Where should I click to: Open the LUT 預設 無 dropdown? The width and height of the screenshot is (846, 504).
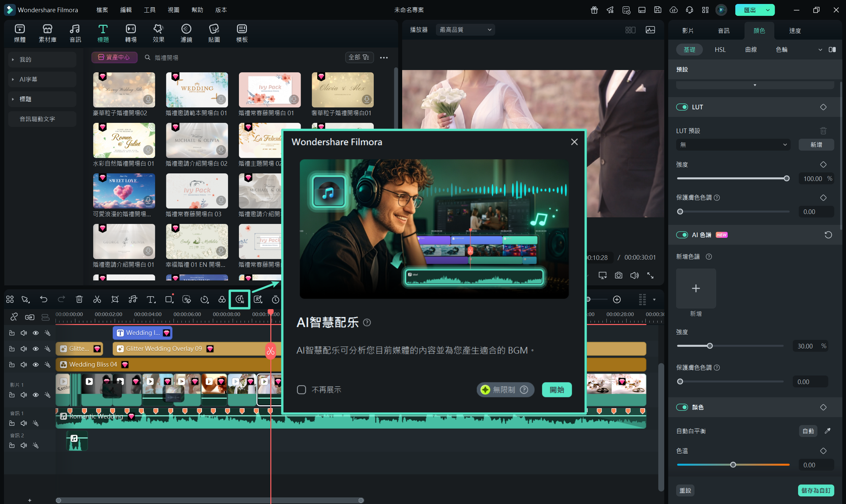click(733, 145)
